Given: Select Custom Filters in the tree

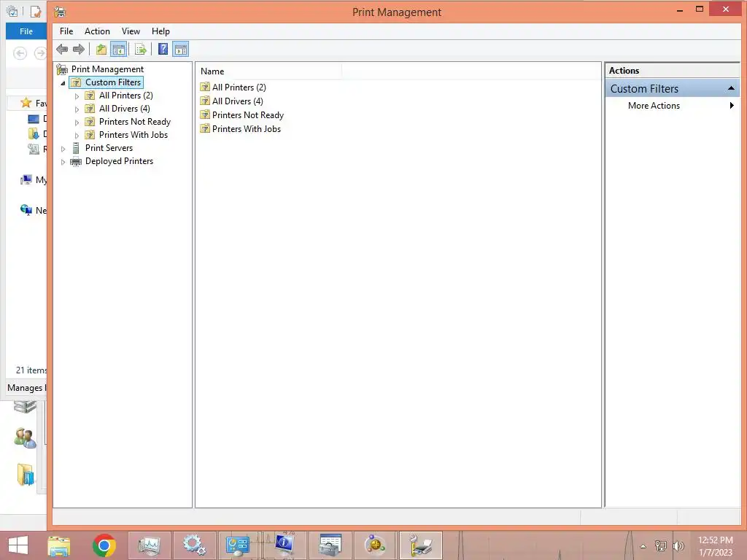Looking at the screenshot, I should pos(113,82).
